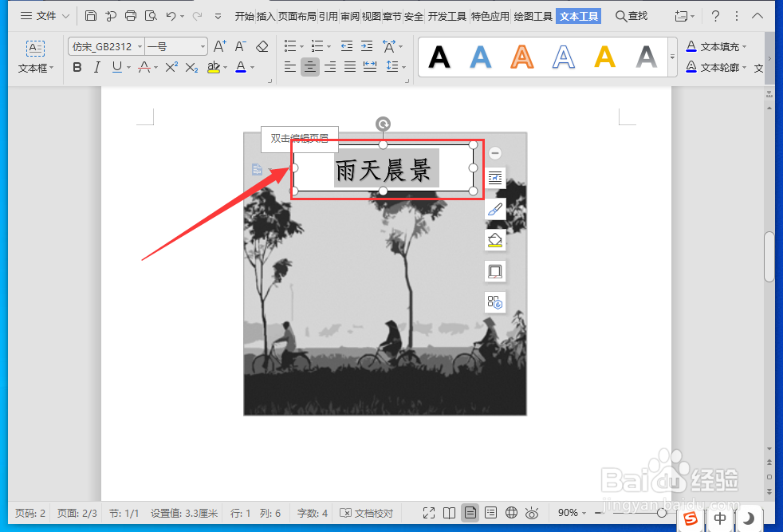The height and width of the screenshot is (532, 783).
Task: Switch to 插入 tab
Action: pyautogui.click(x=266, y=17)
